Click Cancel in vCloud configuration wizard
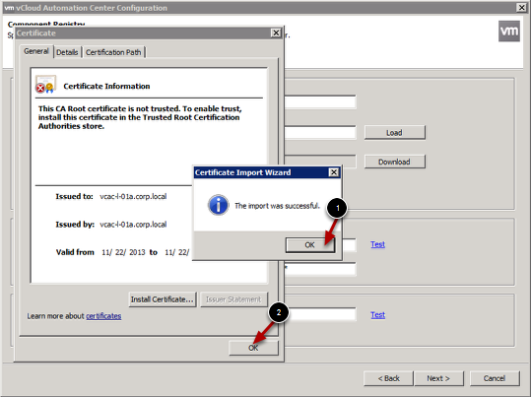 (495, 378)
